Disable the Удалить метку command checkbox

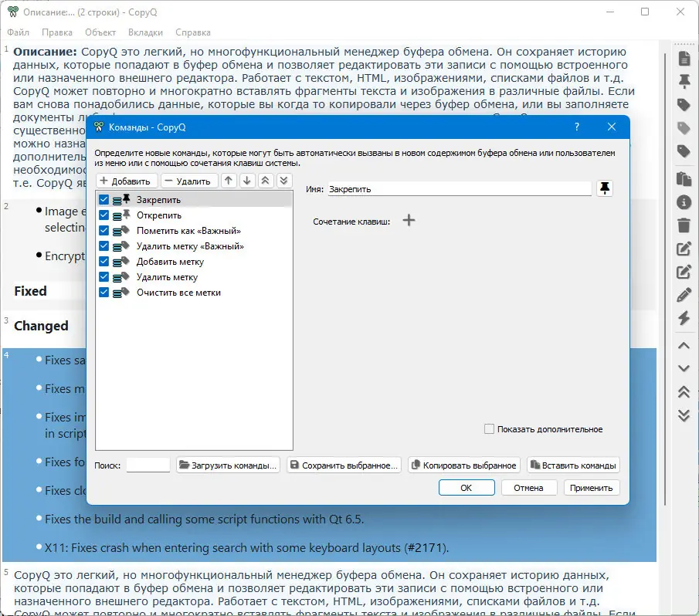pyautogui.click(x=103, y=277)
